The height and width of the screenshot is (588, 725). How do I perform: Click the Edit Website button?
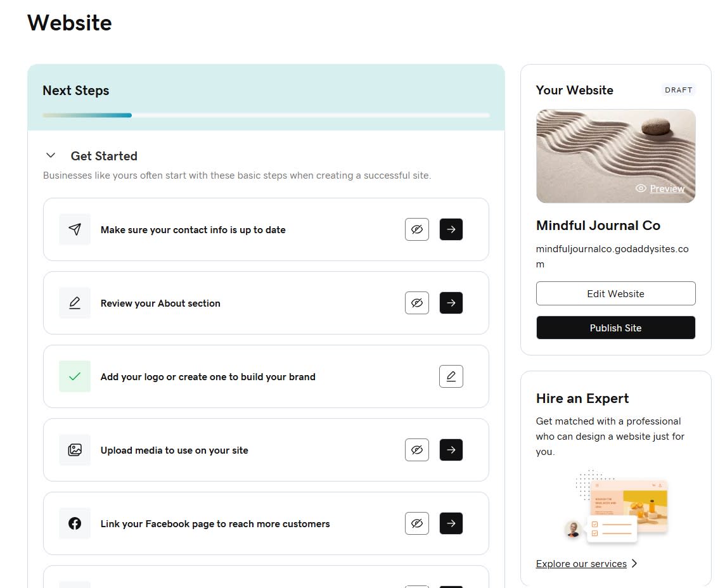click(x=615, y=293)
